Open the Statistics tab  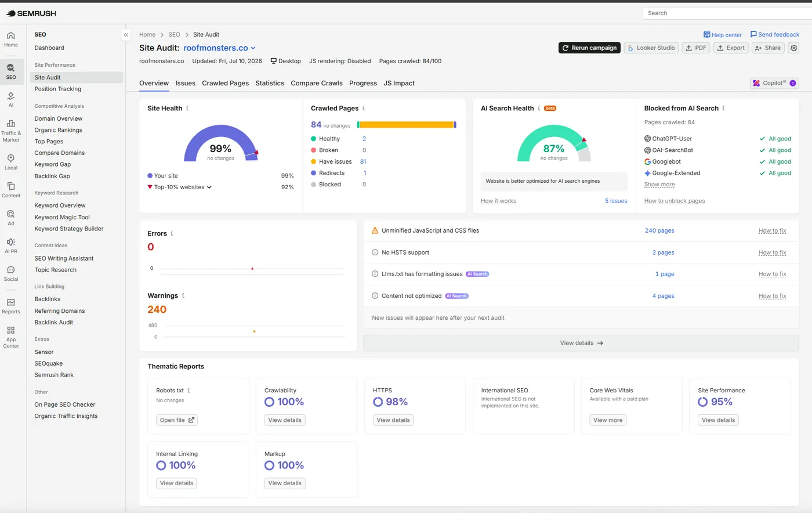point(270,83)
